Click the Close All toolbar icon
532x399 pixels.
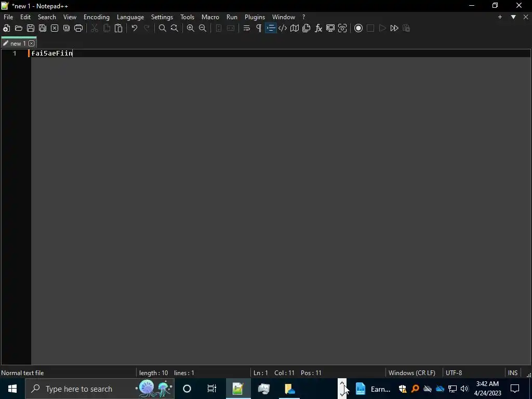coord(66,28)
